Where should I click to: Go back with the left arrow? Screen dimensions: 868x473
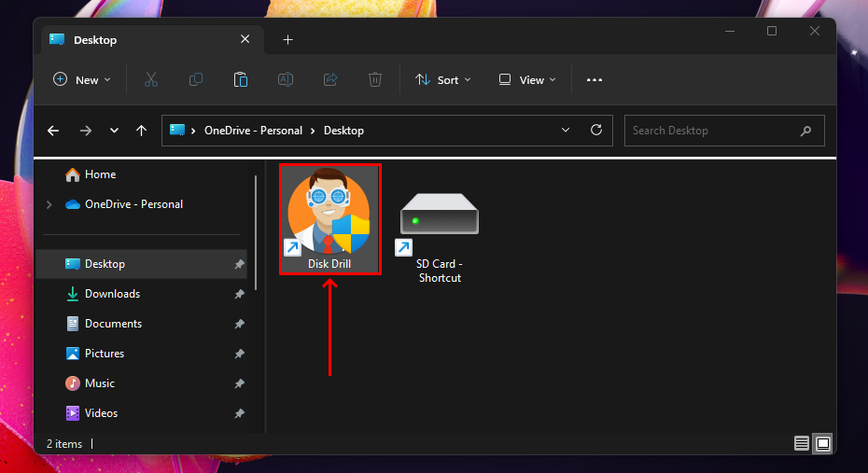pyautogui.click(x=53, y=131)
